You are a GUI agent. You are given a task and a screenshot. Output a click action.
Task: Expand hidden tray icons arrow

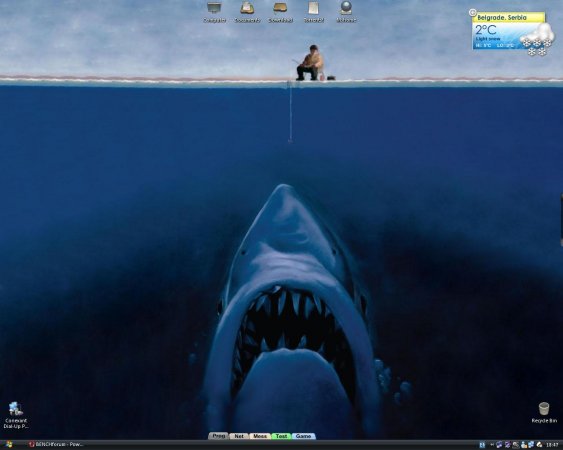pos(491,445)
